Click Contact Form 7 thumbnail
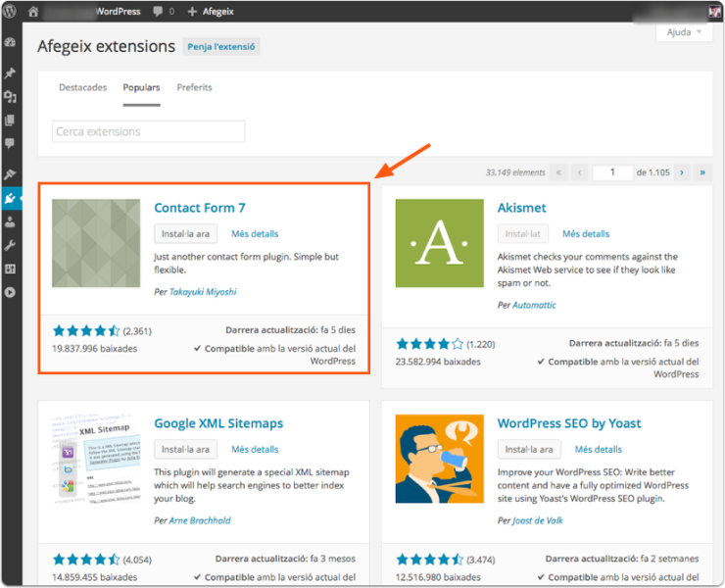The height and width of the screenshot is (588, 725). pos(96,243)
